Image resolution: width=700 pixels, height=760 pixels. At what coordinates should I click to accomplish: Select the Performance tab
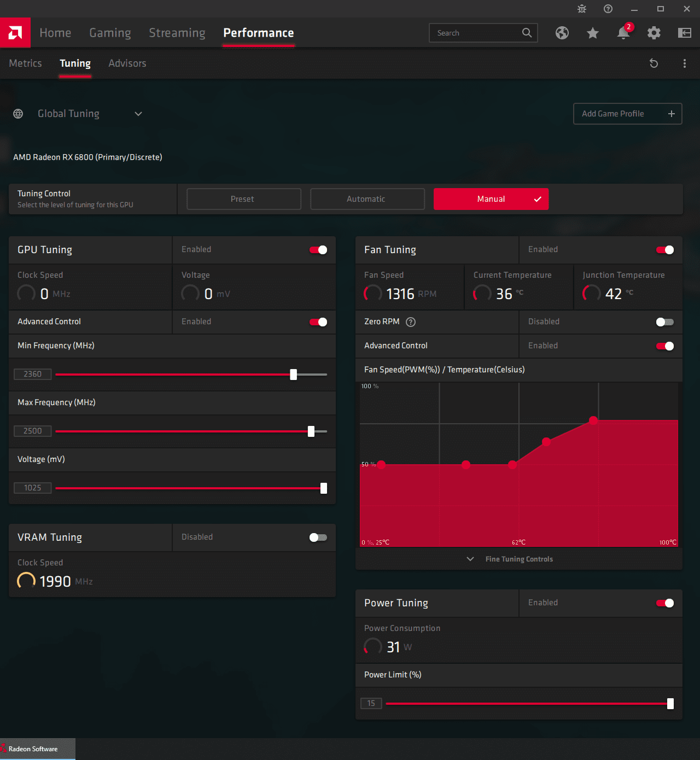259,33
